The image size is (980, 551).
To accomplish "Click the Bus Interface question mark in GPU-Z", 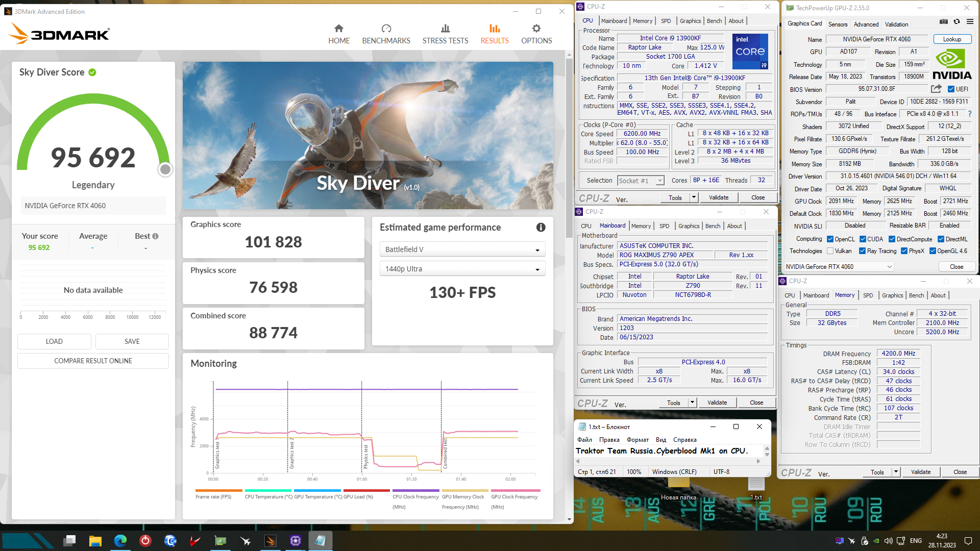I will click(970, 114).
